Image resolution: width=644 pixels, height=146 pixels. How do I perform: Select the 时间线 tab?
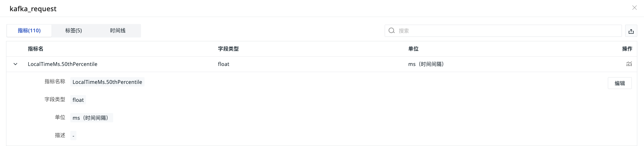coord(118,31)
